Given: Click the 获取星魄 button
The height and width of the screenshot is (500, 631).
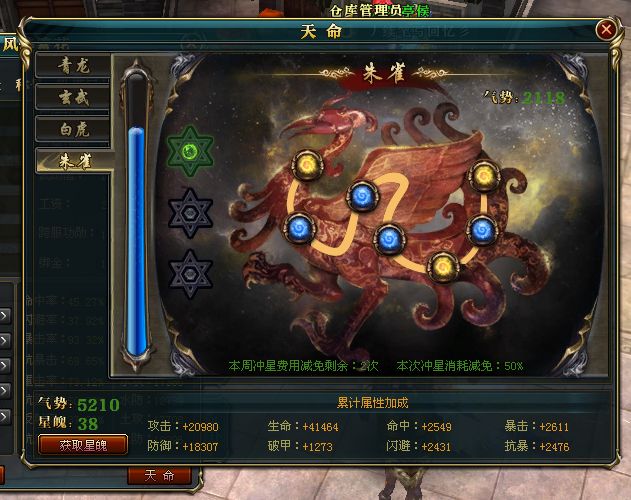Looking at the screenshot, I should [x=83, y=445].
